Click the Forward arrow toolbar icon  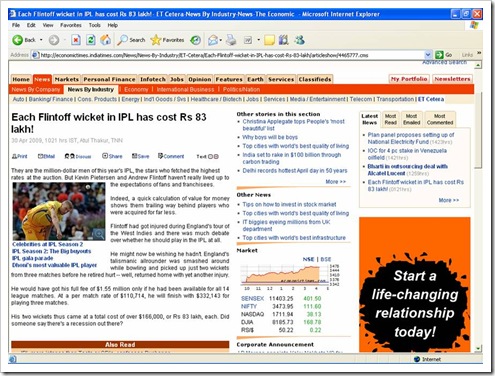(x=54, y=40)
